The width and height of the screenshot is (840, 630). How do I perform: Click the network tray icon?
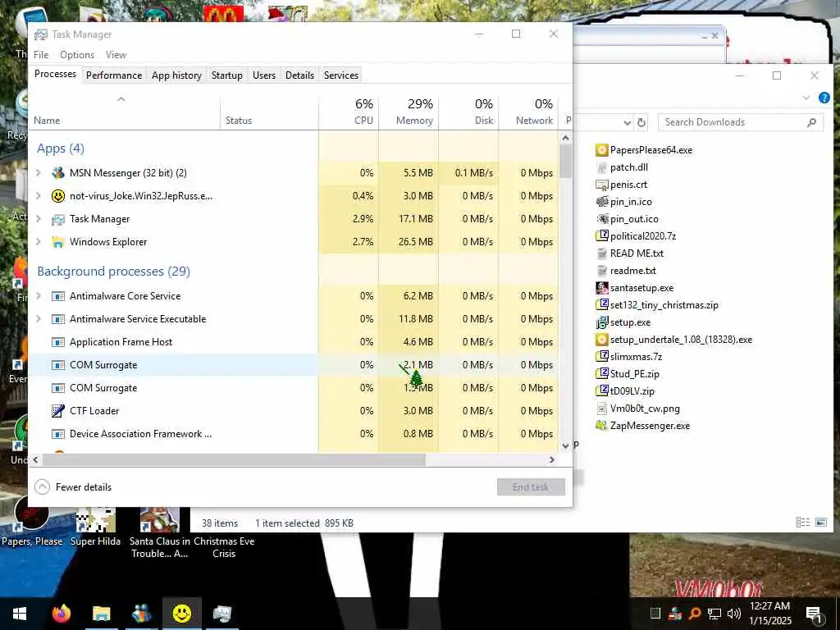coord(714,614)
